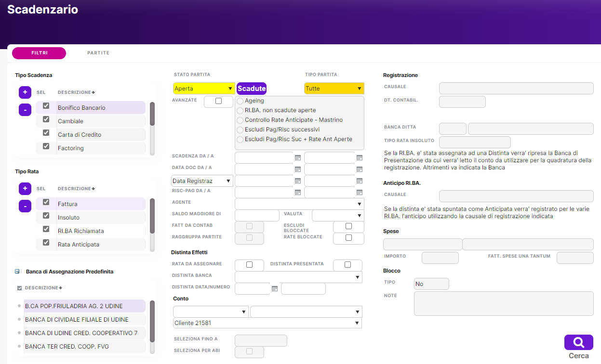Click the plus button in Tipo Rata

click(x=25, y=189)
